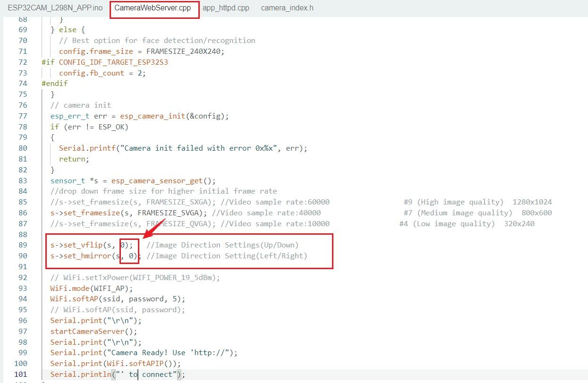The width and height of the screenshot is (588, 383).
Task: Click line number 91 in the gutter
Action: (23, 267)
